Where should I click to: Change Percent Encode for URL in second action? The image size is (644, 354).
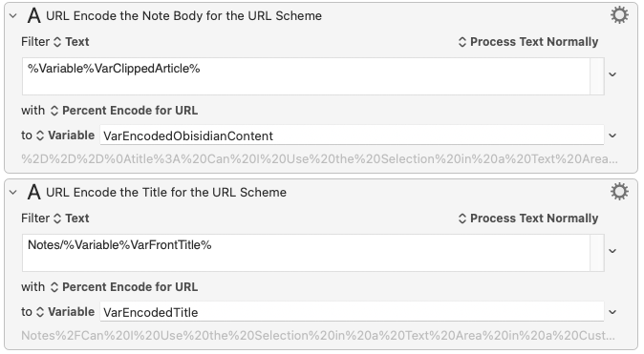[124, 287]
